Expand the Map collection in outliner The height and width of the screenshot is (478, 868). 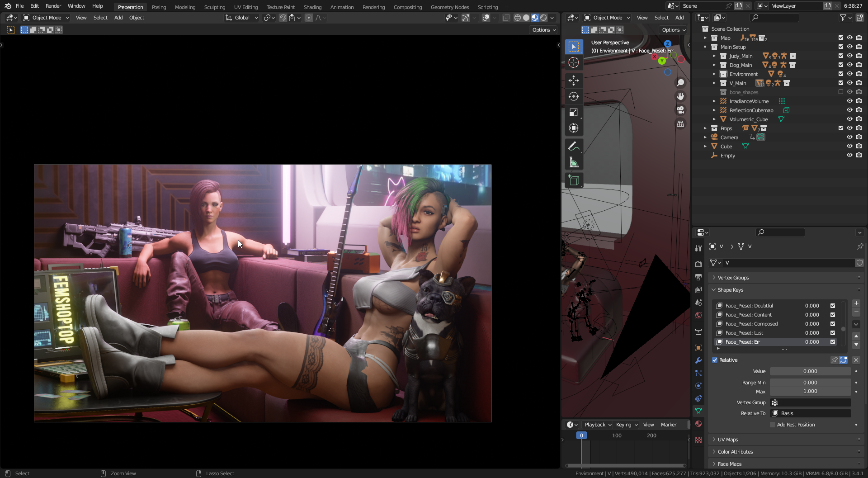pos(705,38)
